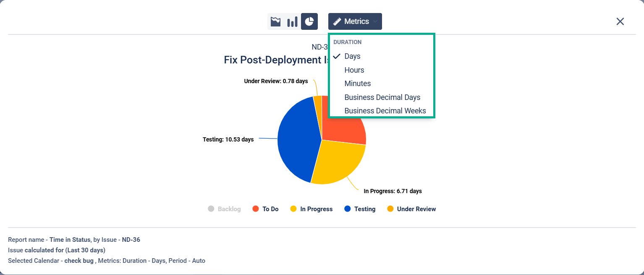Select Business Decimal Days option

click(x=382, y=97)
